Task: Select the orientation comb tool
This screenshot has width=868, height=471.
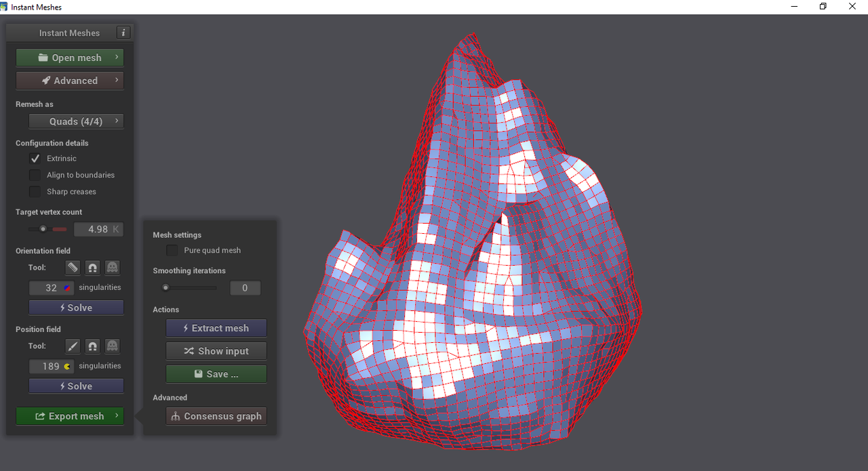Action: (72, 267)
